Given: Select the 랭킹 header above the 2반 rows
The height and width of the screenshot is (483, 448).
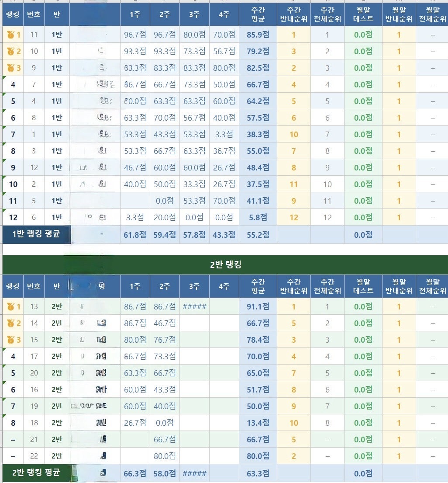Looking at the screenshot, I should tap(13, 286).
